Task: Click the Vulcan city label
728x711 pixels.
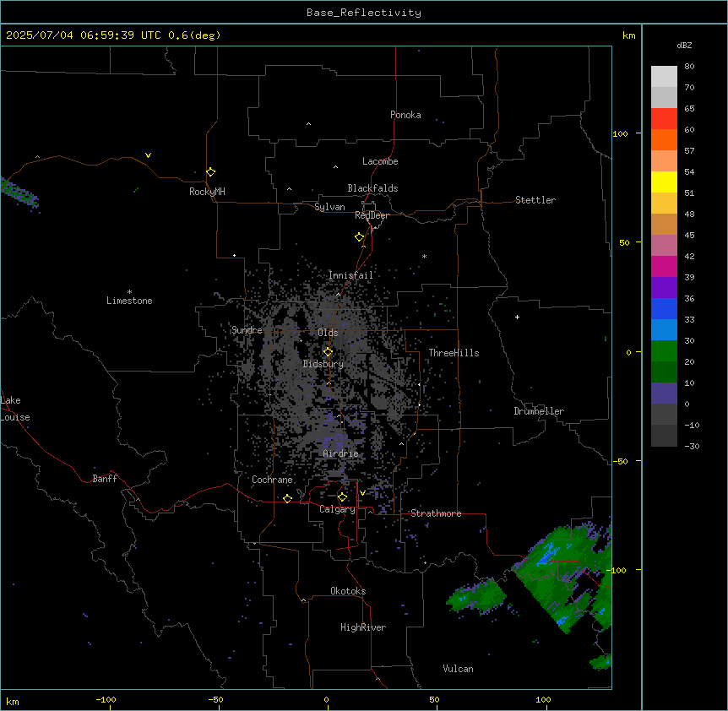Action: point(458,669)
